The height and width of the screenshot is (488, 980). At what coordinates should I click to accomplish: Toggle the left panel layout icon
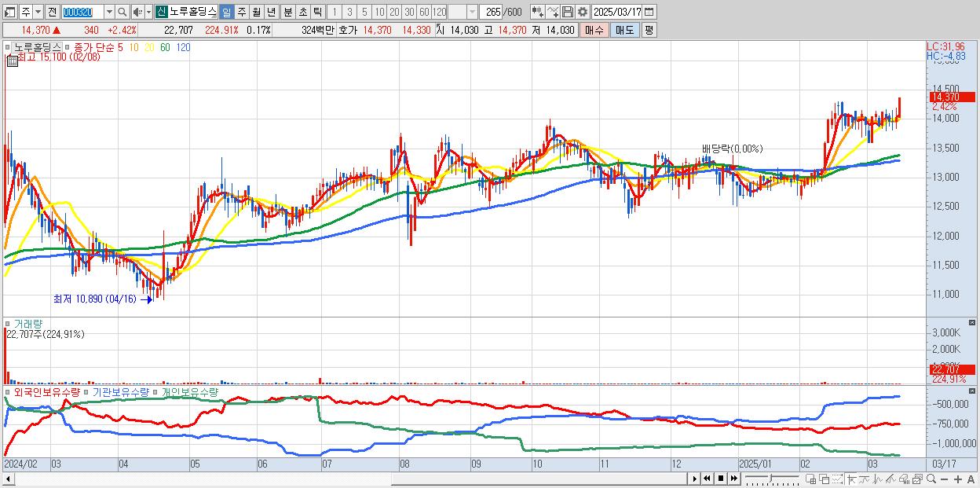(10, 12)
